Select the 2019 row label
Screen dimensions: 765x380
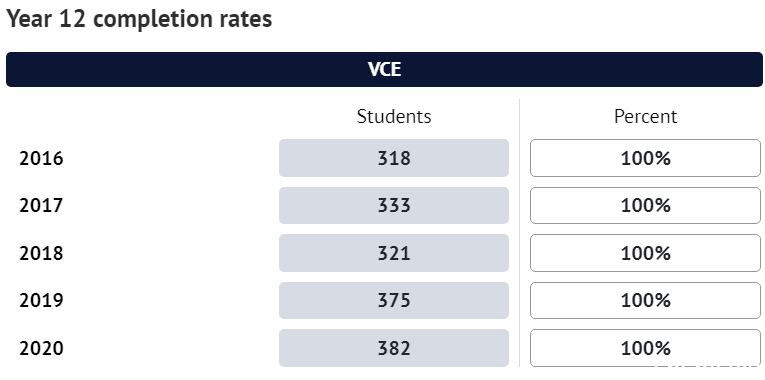tap(41, 300)
